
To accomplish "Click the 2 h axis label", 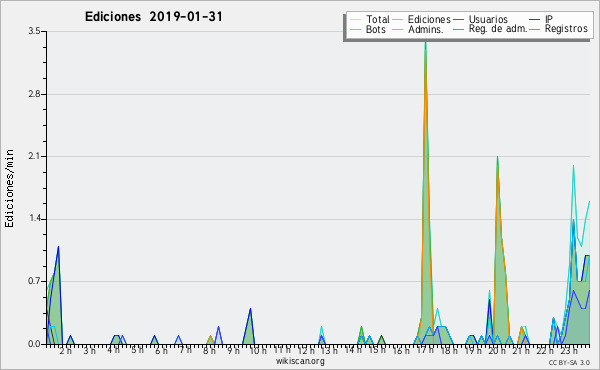I will pos(65,350).
